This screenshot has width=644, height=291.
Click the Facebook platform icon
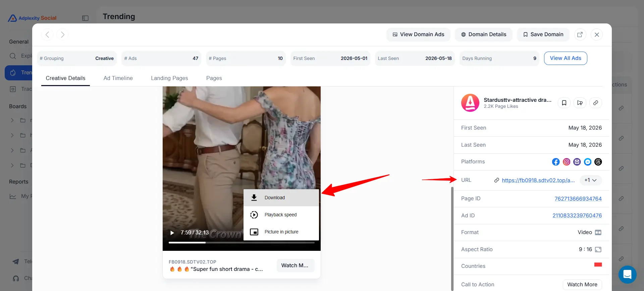pyautogui.click(x=556, y=162)
